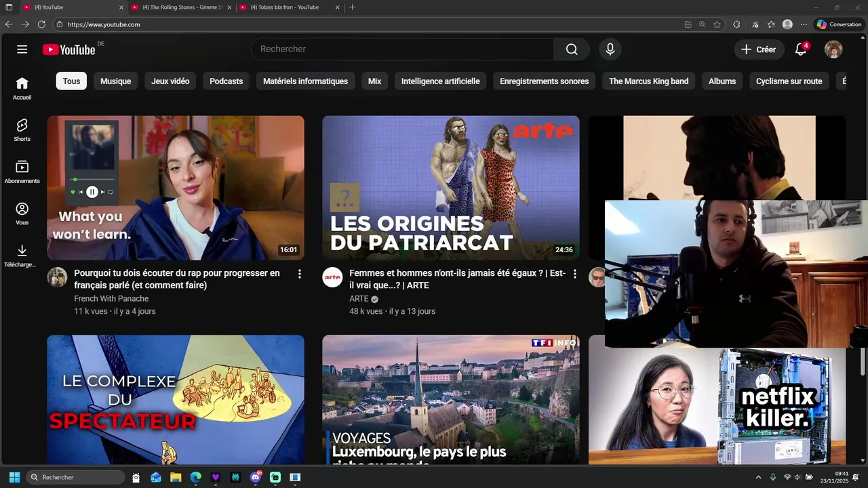This screenshot has width=868, height=488.
Task: Open French With Panache channel name link
Action: click(x=111, y=299)
